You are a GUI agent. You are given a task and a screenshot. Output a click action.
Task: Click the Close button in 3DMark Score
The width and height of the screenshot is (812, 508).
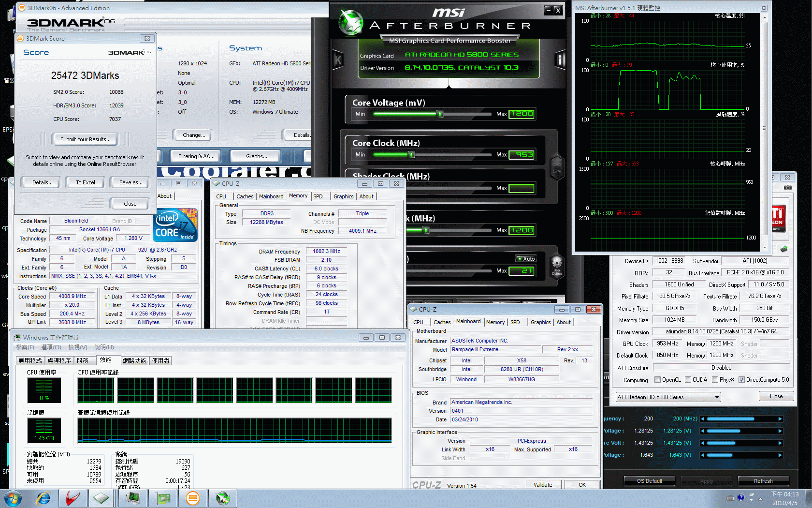point(130,204)
